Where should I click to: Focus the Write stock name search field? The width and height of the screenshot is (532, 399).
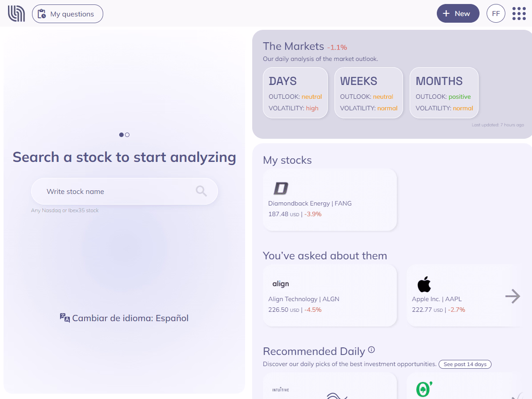(116, 192)
